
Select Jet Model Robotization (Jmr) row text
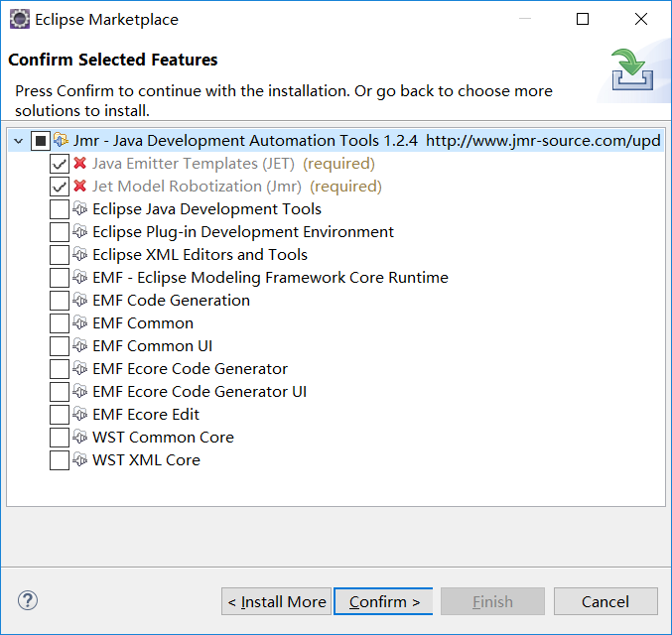[237, 186]
